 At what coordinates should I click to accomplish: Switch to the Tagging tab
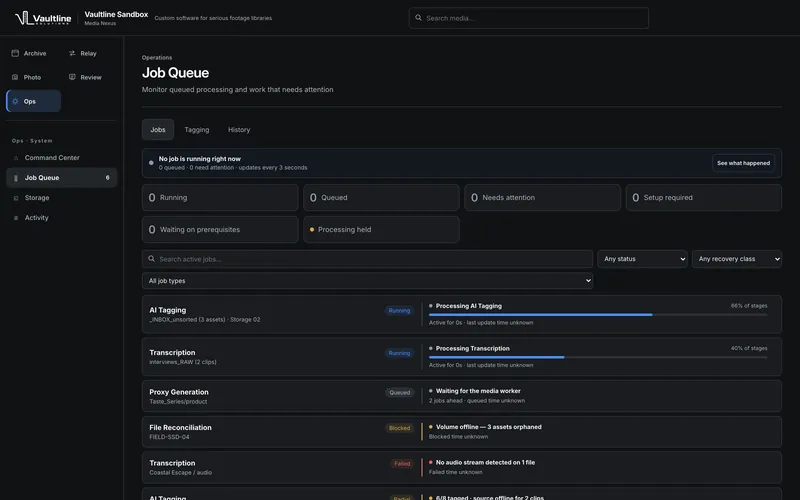tap(196, 130)
